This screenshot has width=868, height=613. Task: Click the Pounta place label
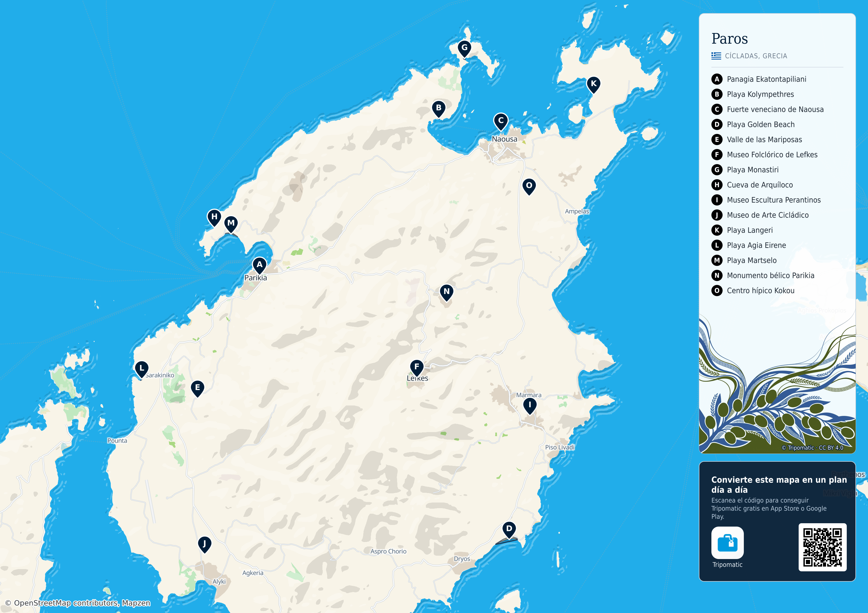[117, 441]
